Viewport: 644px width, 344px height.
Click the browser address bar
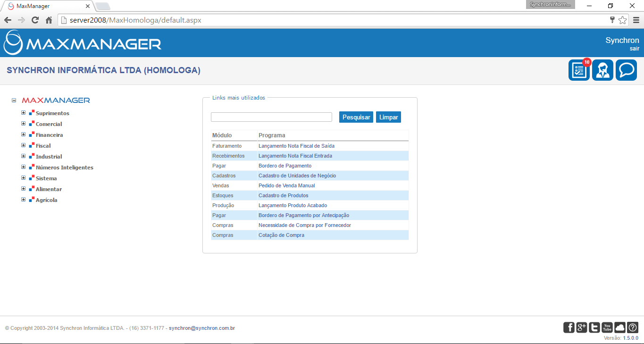(x=333, y=20)
